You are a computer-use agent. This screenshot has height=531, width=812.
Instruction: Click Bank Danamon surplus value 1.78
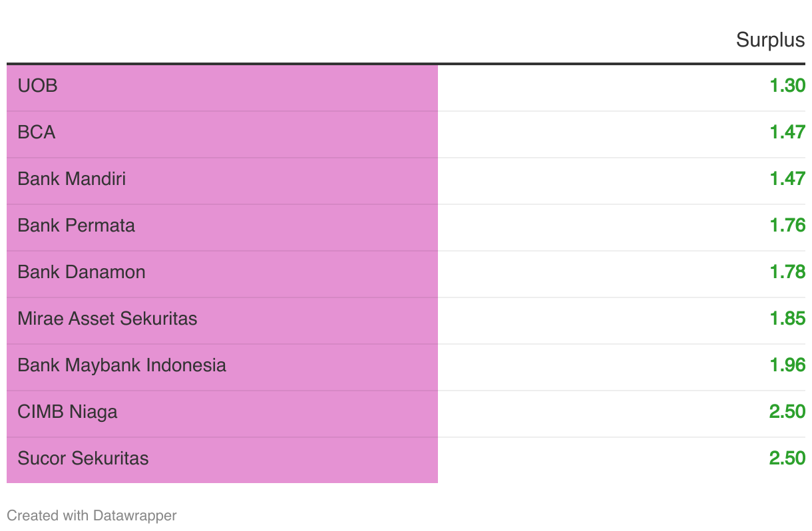[787, 272]
